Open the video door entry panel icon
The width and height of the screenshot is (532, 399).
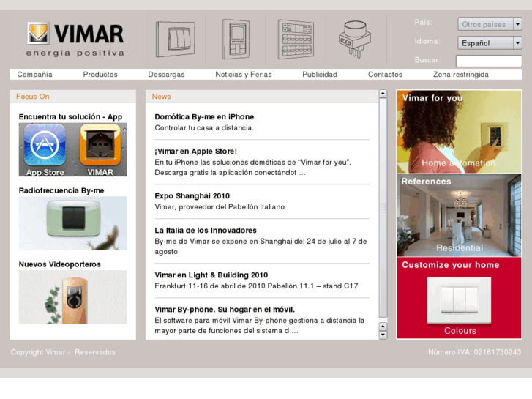(236, 39)
